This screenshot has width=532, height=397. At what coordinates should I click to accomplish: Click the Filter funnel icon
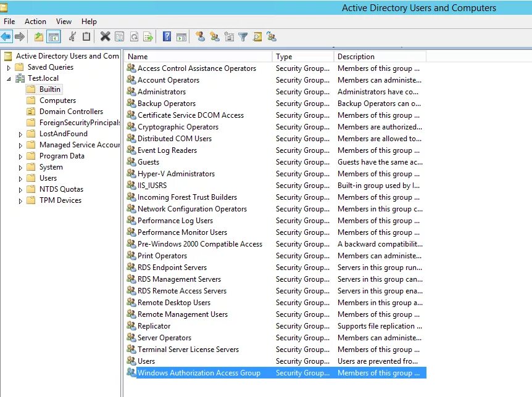(243, 36)
